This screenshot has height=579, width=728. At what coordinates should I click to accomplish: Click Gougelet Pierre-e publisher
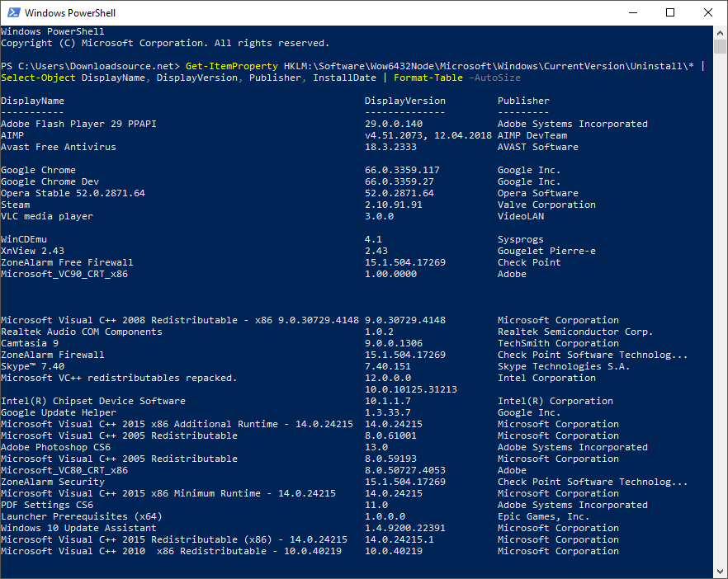coord(546,251)
